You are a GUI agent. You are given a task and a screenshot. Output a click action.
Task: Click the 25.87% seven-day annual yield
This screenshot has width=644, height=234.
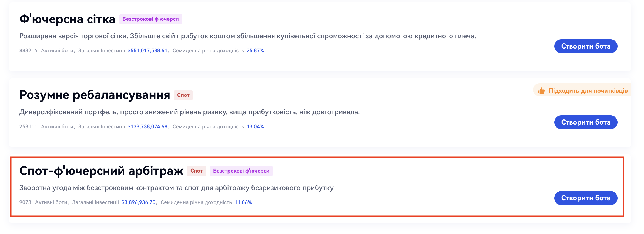click(x=255, y=51)
